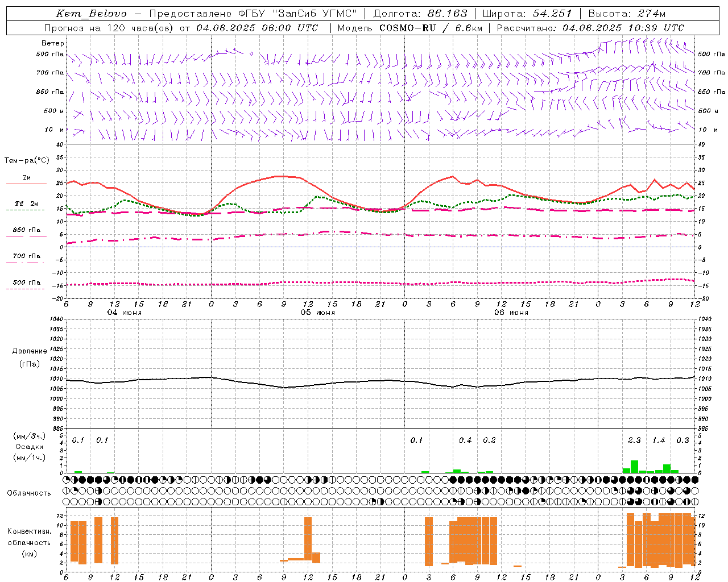Click the Тем-ра(°C) axis label
The image size is (728, 582).
click(26, 161)
